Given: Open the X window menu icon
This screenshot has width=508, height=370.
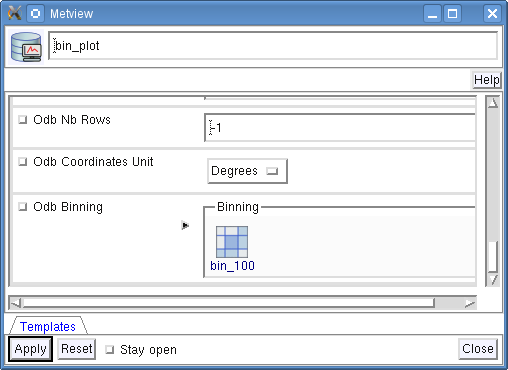Looking at the screenshot, I should click(x=14, y=14).
